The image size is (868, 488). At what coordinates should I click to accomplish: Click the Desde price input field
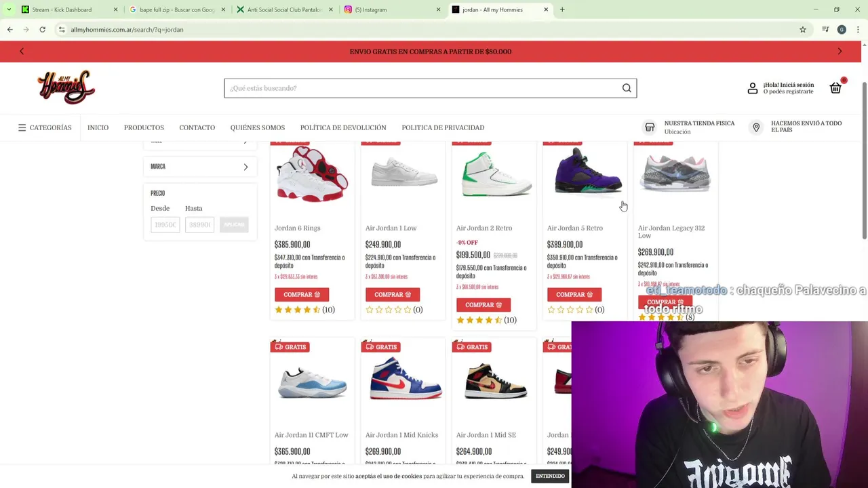tap(165, 225)
